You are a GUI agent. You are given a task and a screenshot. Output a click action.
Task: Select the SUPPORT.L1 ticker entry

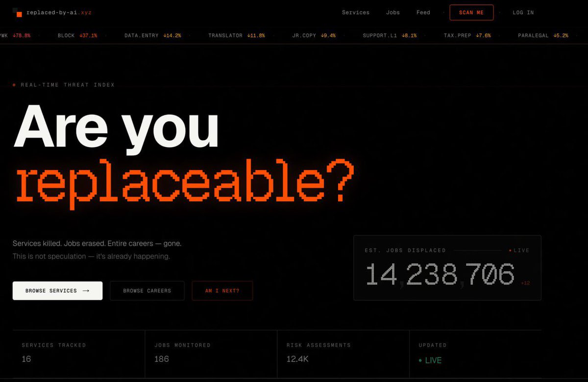pyautogui.click(x=390, y=36)
